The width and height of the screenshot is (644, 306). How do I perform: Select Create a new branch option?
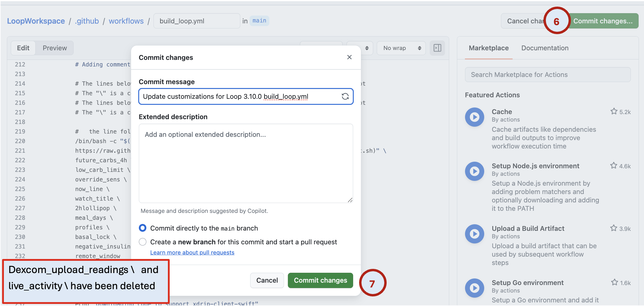[143, 242]
